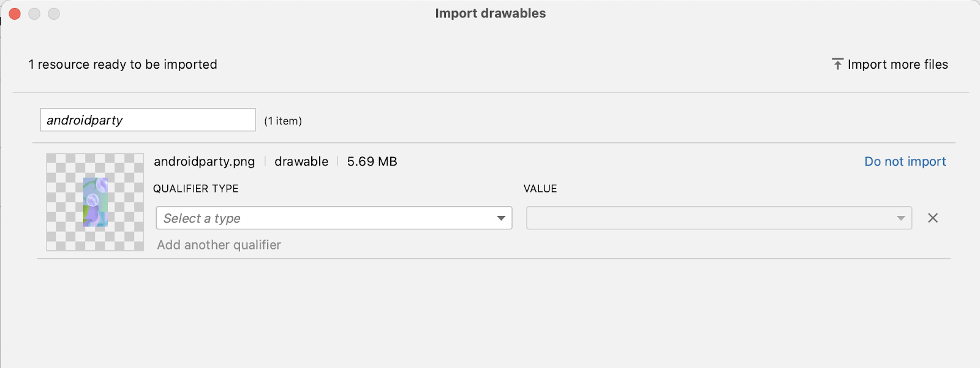
Task: Select the androidparty image preview thumbnail
Action: [x=95, y=202]
